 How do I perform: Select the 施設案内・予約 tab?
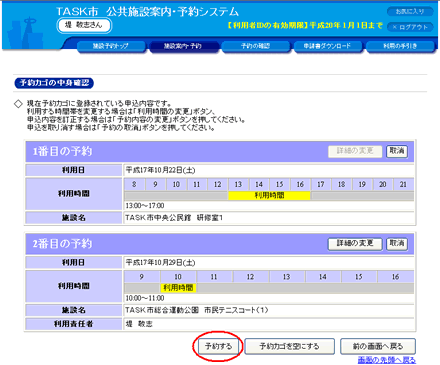[x=183, y=46]
